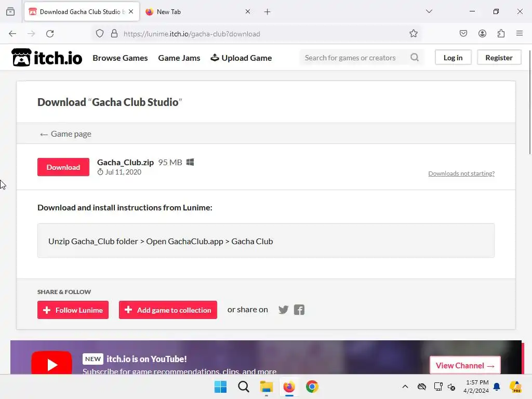Focus the search games or creators field
532x399 pixels.
(x=355, y=58)
